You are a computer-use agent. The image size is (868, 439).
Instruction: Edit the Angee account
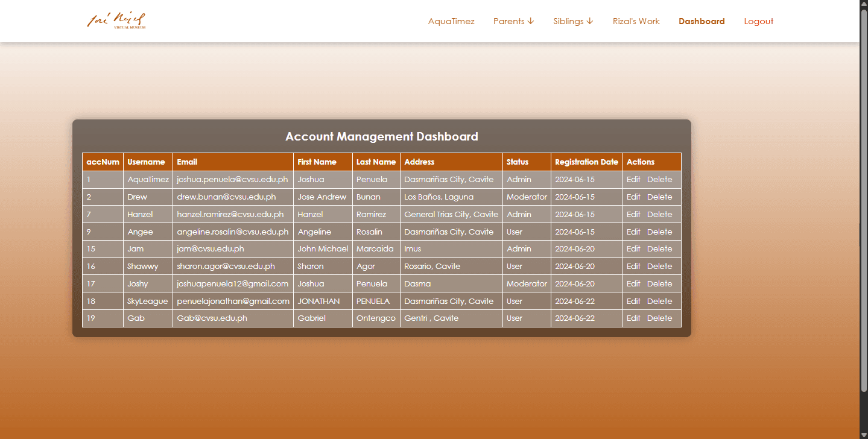point(633,232)
